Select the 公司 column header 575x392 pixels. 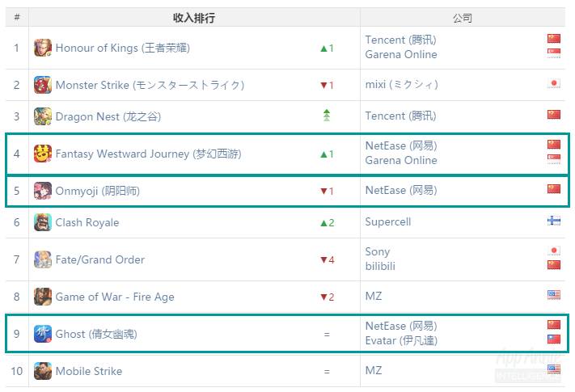(x=463, y=18)
